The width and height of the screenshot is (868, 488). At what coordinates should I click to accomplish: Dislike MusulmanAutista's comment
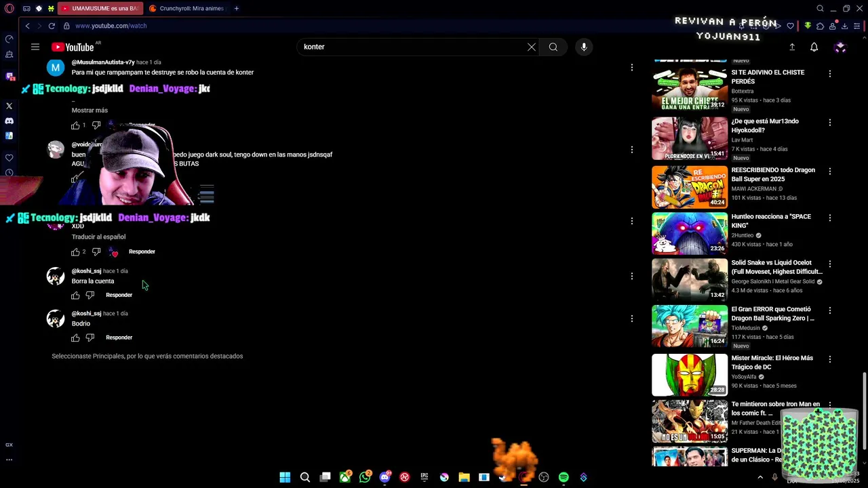click(96, 125)
